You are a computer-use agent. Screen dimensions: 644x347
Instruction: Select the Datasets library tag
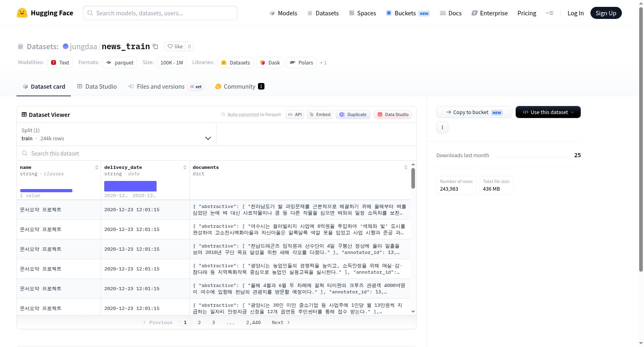pos(235,62)
